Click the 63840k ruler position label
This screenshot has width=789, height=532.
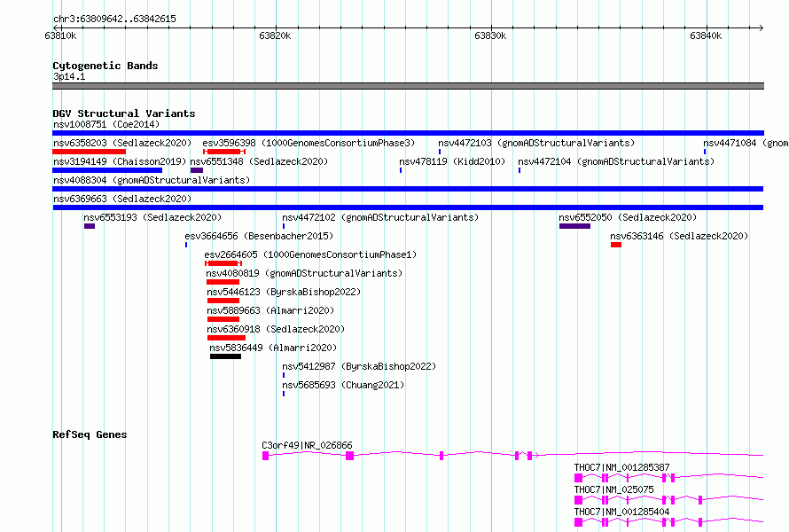click(706, 35)
